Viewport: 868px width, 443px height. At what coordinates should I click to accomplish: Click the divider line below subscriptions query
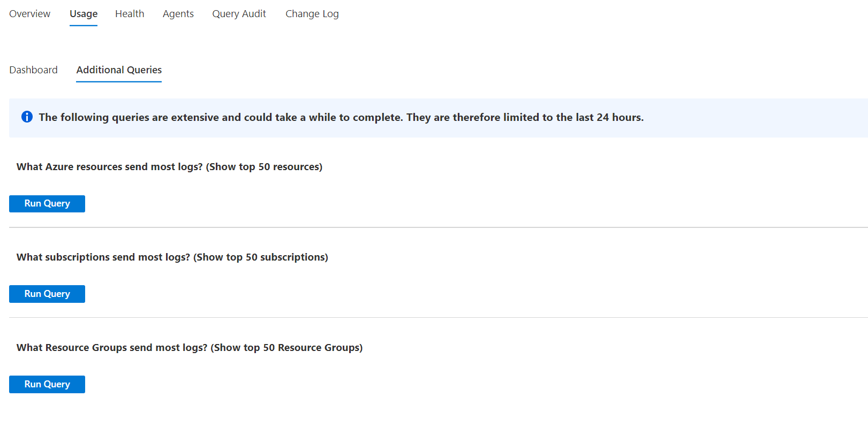tap(439, 317)
